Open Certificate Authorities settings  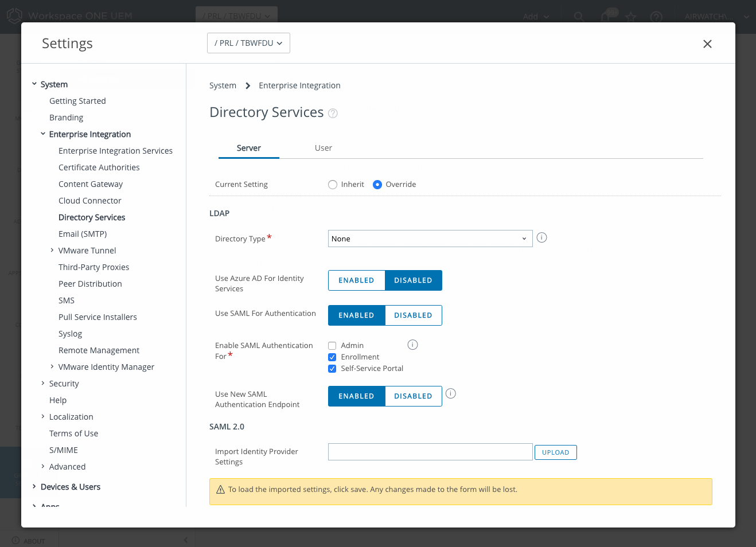(99, 167)
